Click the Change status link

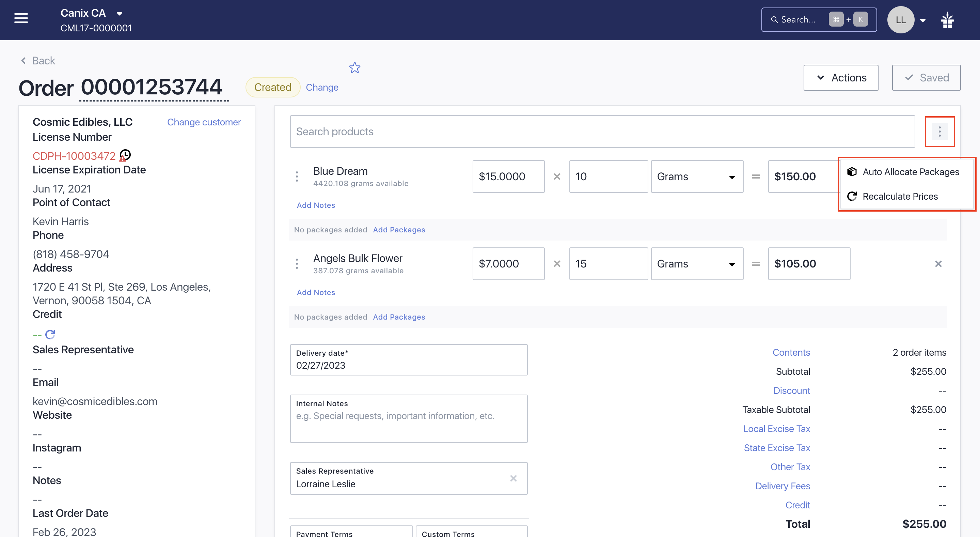click(x=322, y=87)
